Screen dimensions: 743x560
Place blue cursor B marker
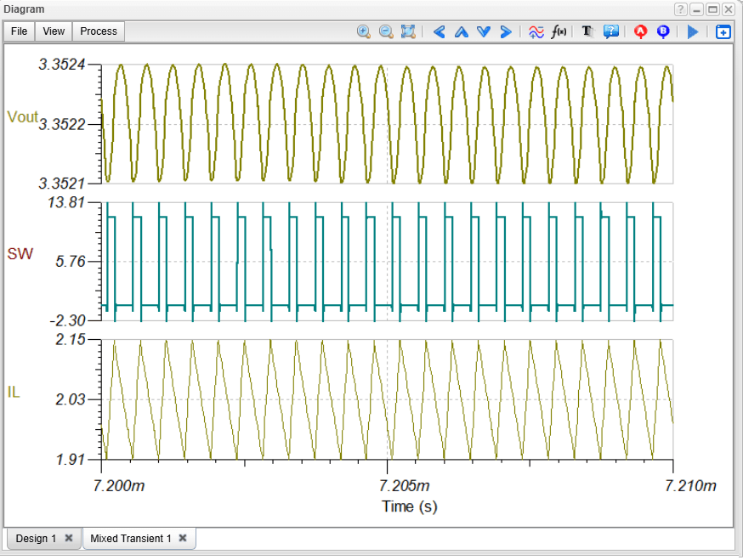pos(663,31)
